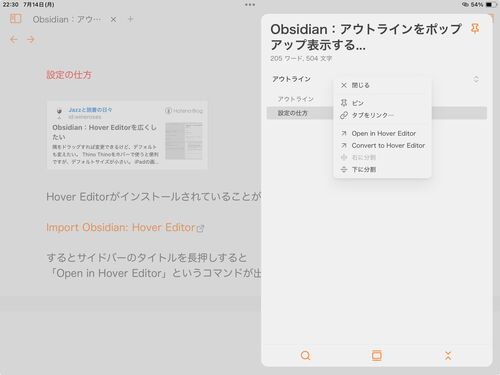Toggle the orange pin icon in sidebar header
Image resolution: width=500 pixels, height=375 pixels.
pyautogui.click(x=475, y=29)
